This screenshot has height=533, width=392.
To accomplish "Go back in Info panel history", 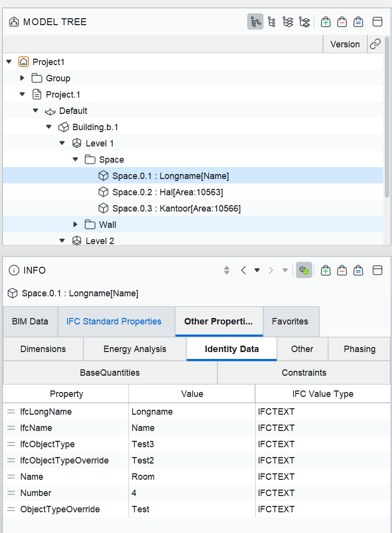I will (x=243, y=270).
